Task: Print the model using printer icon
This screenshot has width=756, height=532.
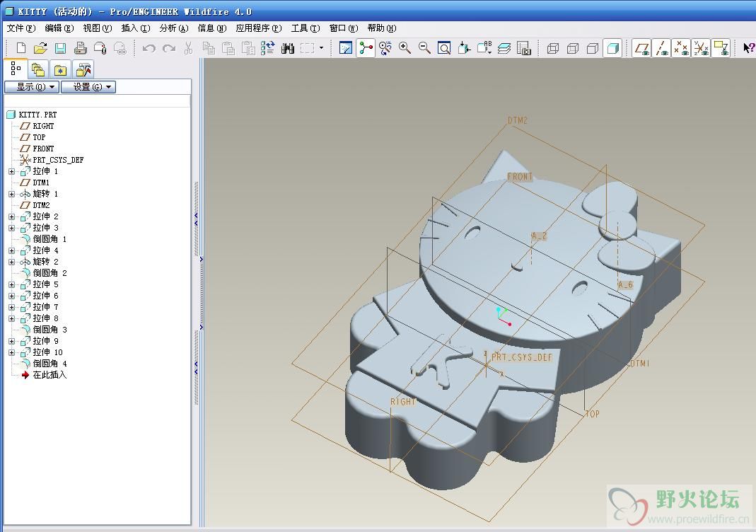Action: [x=80, y=47]
